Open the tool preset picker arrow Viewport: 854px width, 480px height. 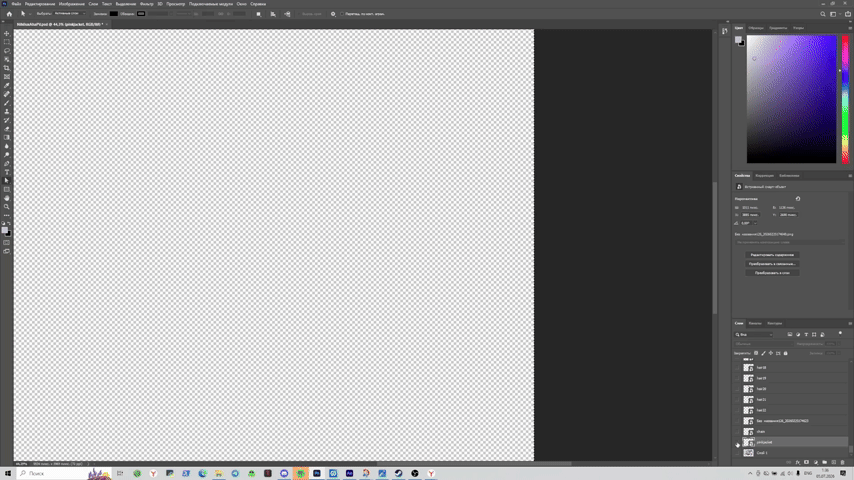[x=29, y=14]
